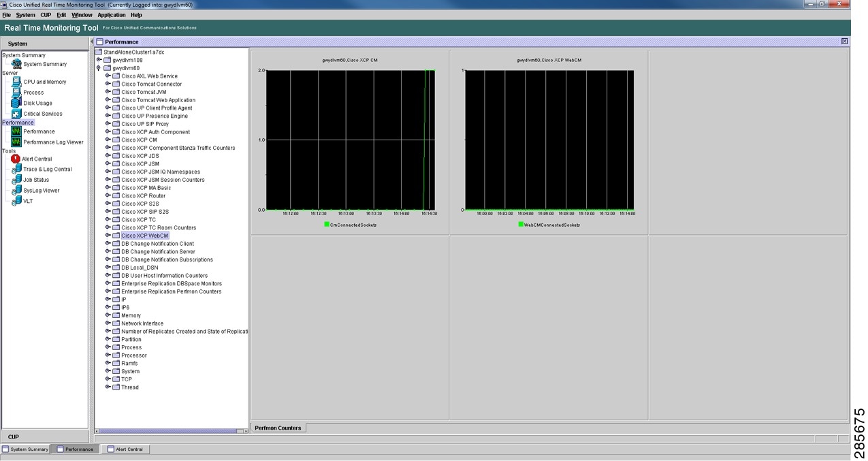The width and height of the screenshot is (868, 461).
Task: Open CPU and Memory monitor icon
Action: point(16,82)
